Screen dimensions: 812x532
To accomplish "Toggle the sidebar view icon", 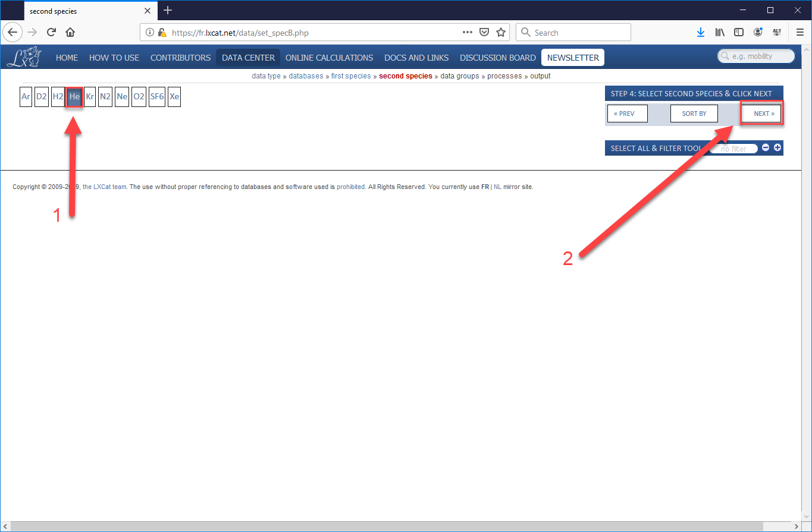I will point(738,33).
